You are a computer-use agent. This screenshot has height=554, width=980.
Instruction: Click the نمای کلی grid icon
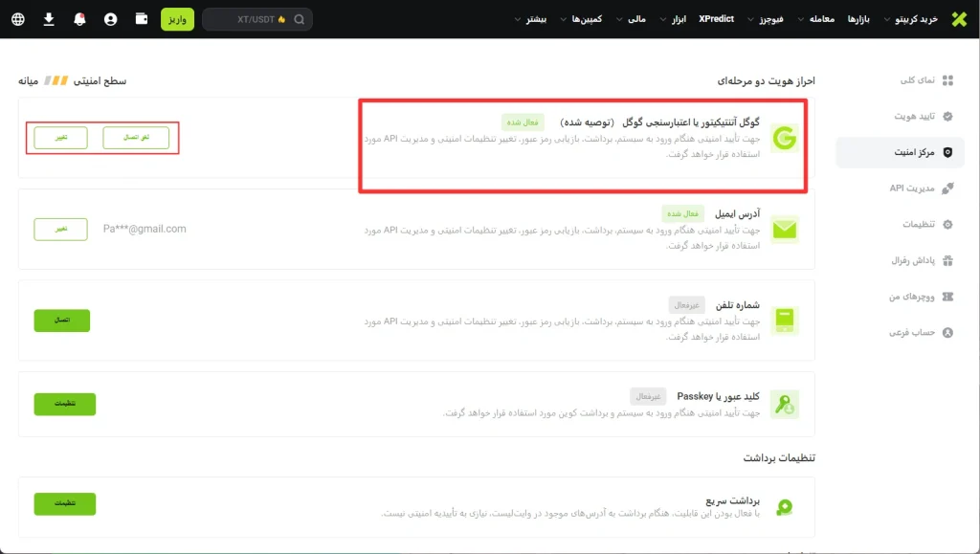(x=947, y=80)
